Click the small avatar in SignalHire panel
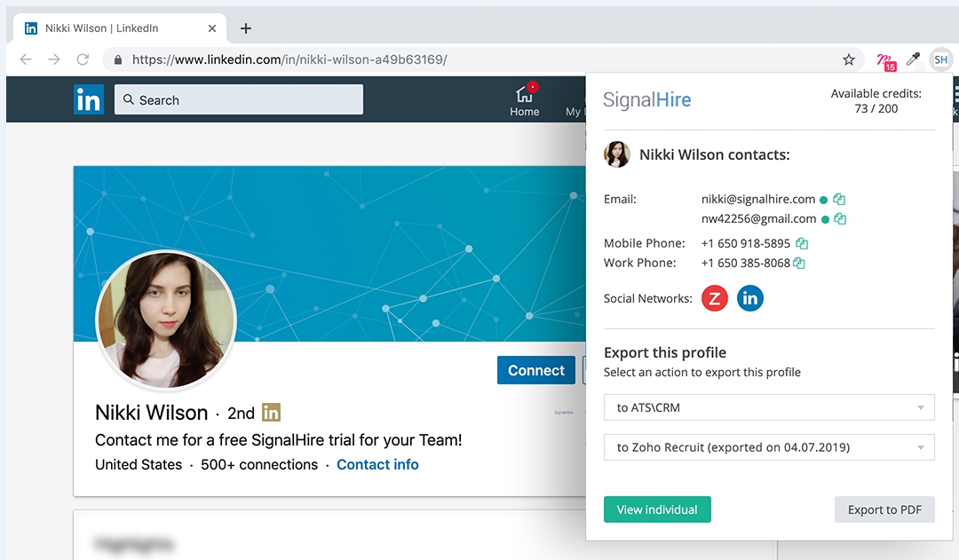 coord(616,154)
